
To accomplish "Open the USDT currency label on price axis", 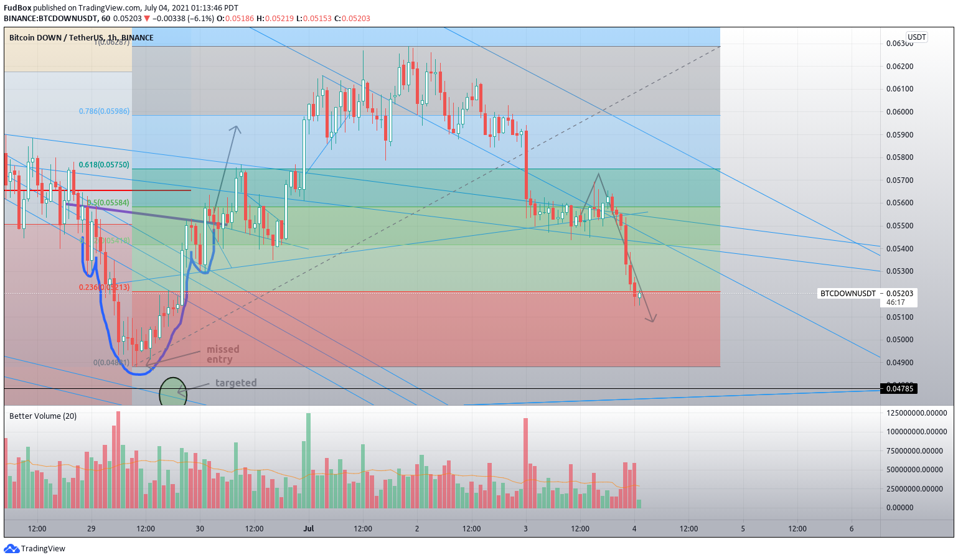I will (x=917, y=37).
